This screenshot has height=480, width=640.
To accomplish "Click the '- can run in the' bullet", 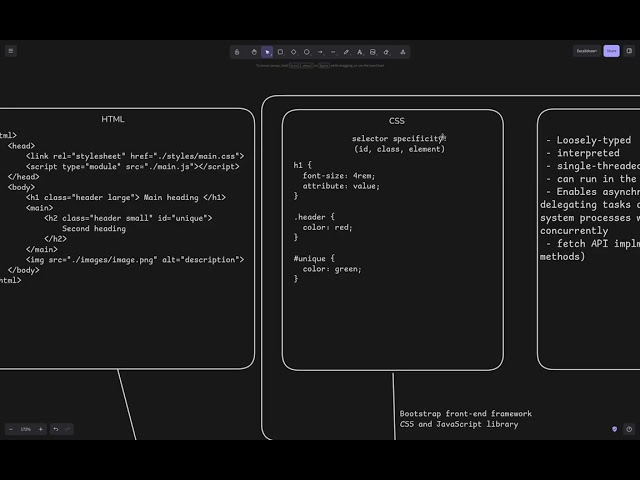I will click(591, 179).
